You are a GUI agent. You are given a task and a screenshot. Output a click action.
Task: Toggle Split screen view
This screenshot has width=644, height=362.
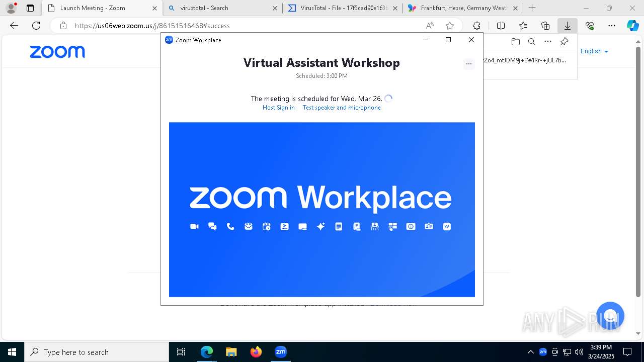(501, 26)
